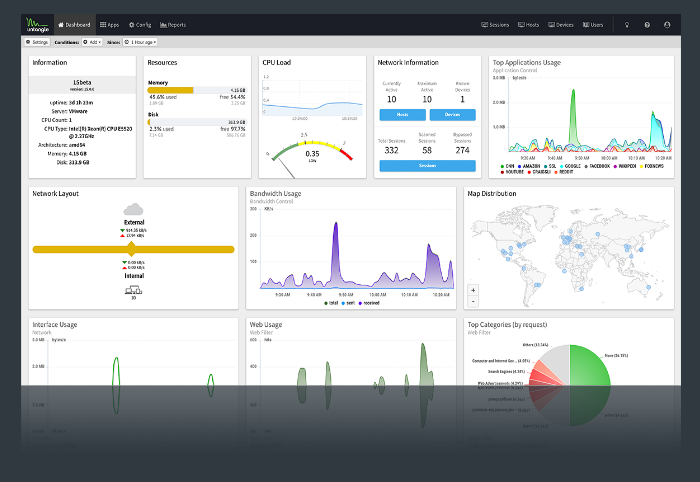Viewport: 700px width, 482px height.
Task: Click the Architecture: amd64 info line
Action: click(62, 145)
